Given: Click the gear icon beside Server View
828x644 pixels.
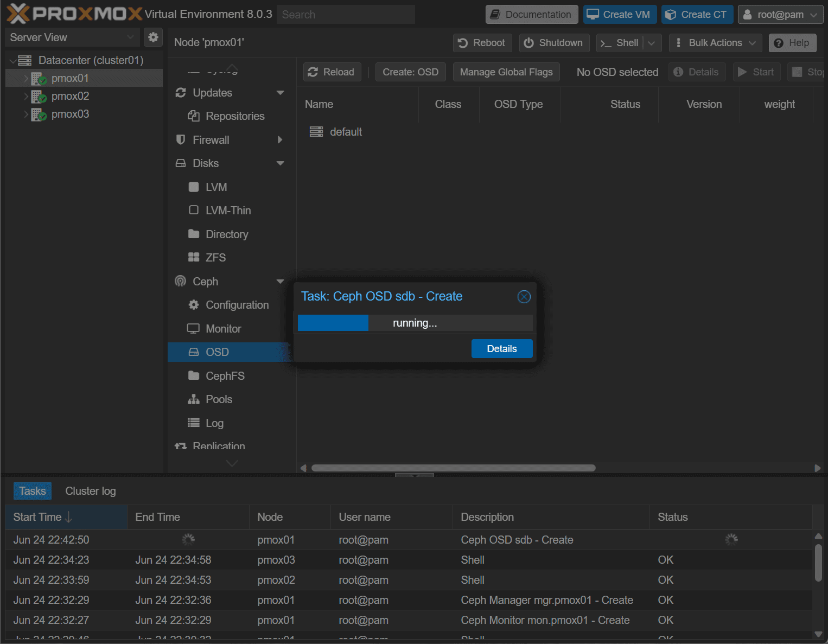Looking at the screenshot, I should (154, 37).
